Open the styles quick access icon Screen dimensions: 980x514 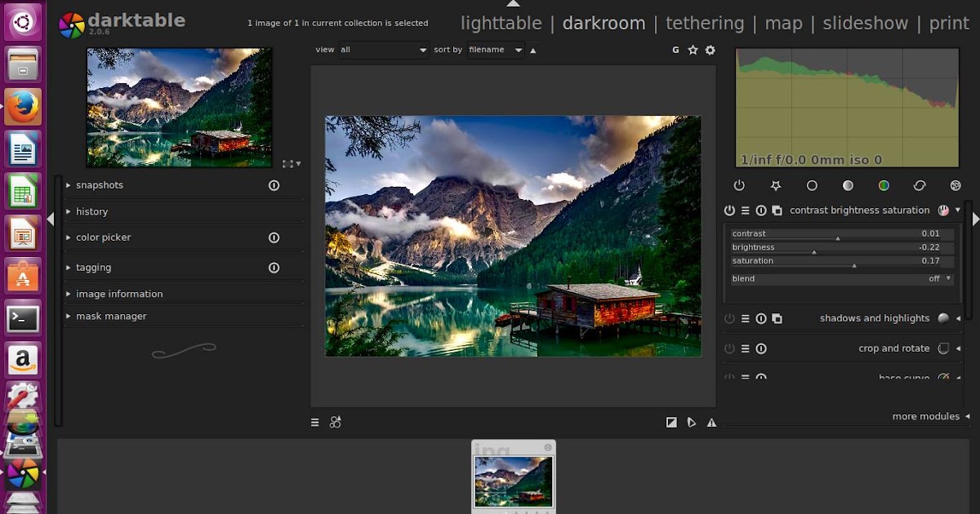point(336,423)
